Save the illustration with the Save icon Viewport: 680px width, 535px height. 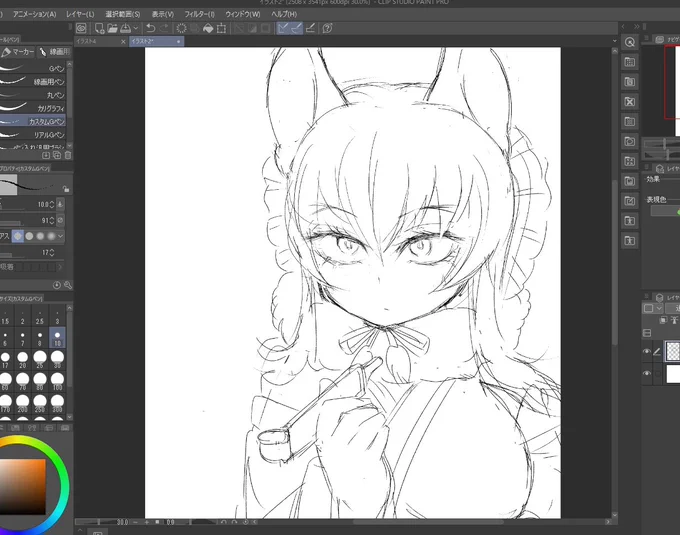coord(125,29)
